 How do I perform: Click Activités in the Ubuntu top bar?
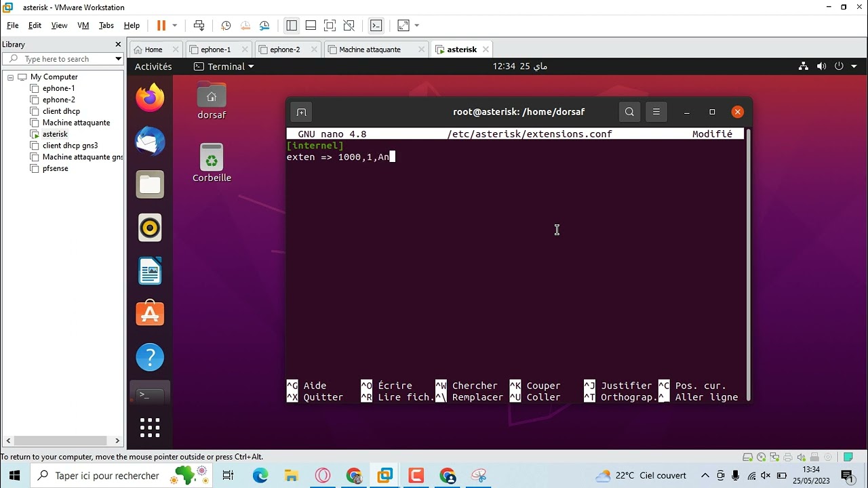click(153, 66)
